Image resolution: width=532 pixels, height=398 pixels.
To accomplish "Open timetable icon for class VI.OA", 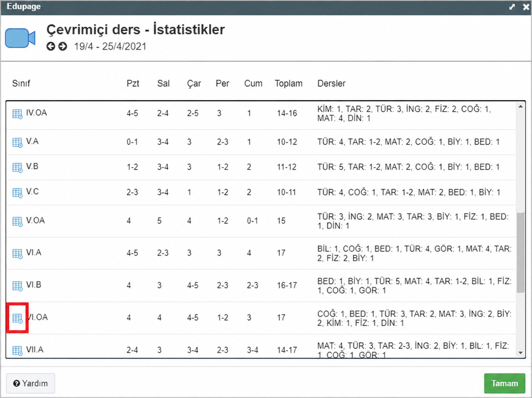I will [17, 318].
